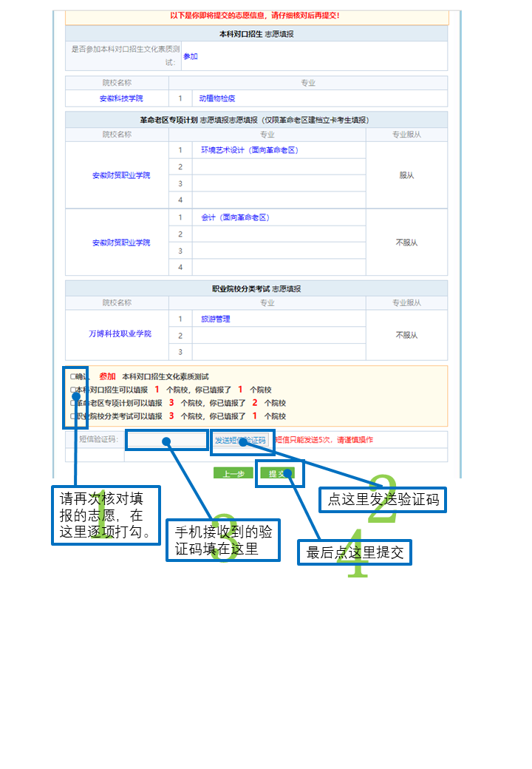The height and width of the screenshot is (769, 532).
Task: Click the 万博科技职业学院 school link
Action: pos(120,334)
